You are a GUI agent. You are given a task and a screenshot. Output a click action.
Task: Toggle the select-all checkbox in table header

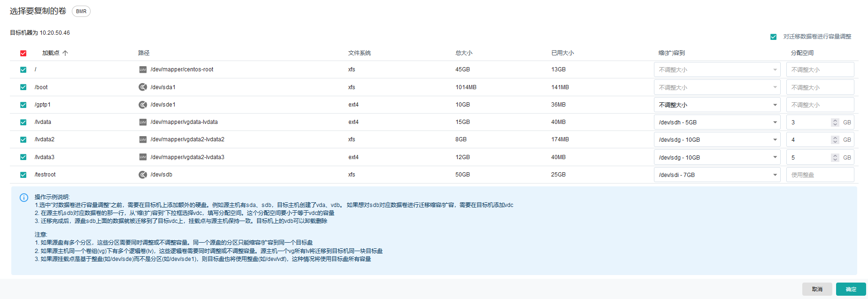click(23, 54)
